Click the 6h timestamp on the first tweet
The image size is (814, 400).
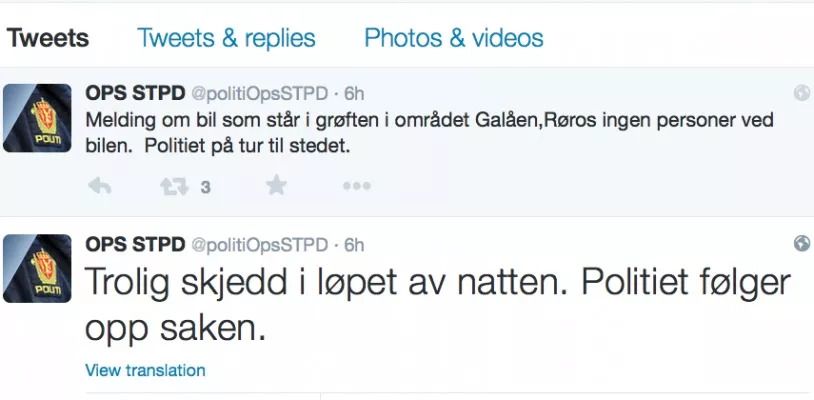tap(354, 94)
